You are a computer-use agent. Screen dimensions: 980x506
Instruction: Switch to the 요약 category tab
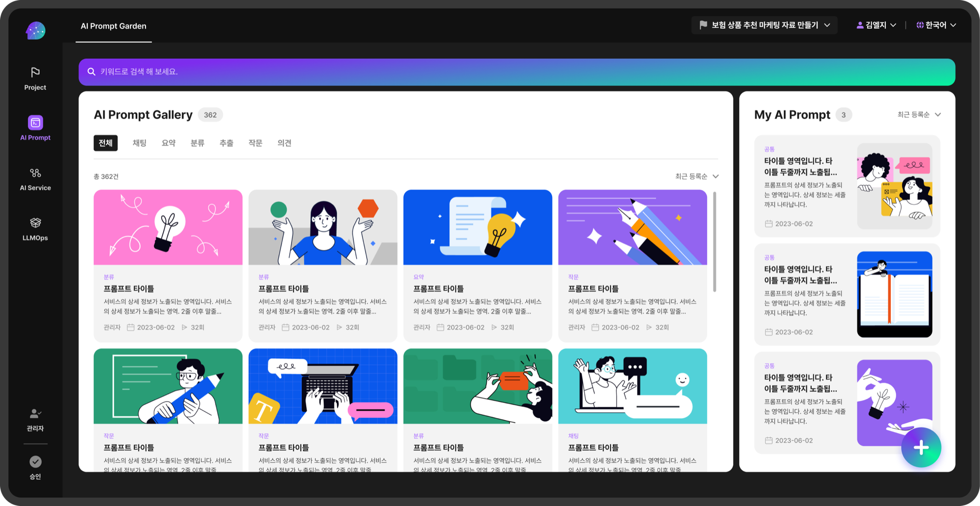169,143
